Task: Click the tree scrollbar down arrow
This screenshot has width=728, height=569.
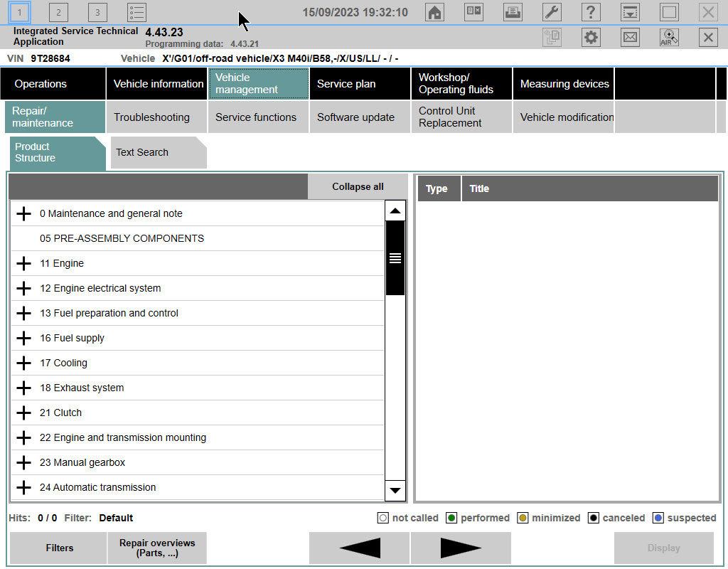Action: [x=395, y=491]
